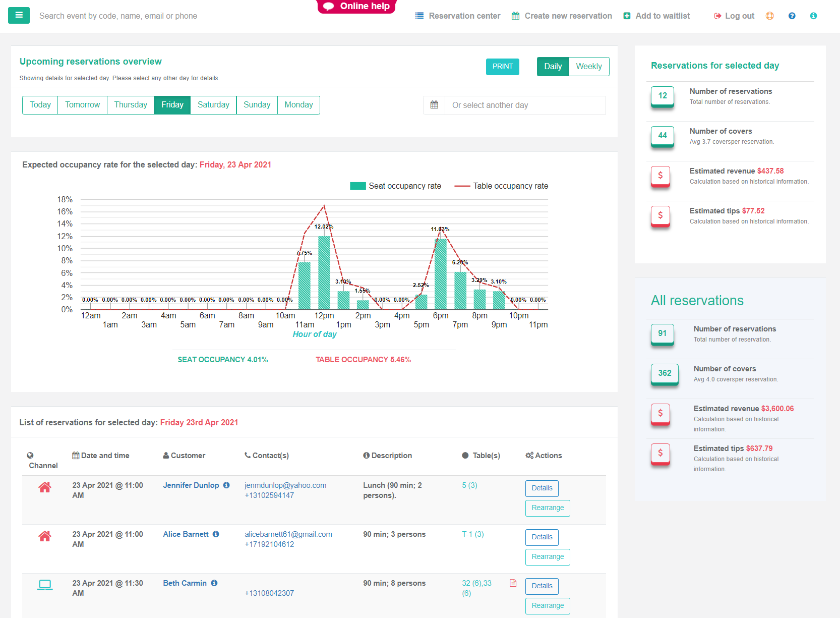
Task: Click the lifebuoy support icon
Action: tap(769, 16)
